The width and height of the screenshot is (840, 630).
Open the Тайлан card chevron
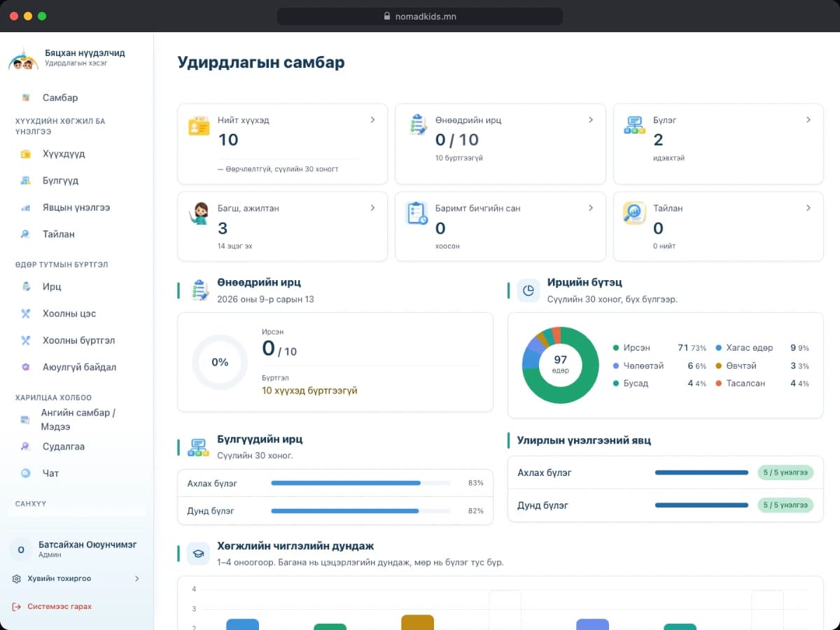(x=808, y=208)
